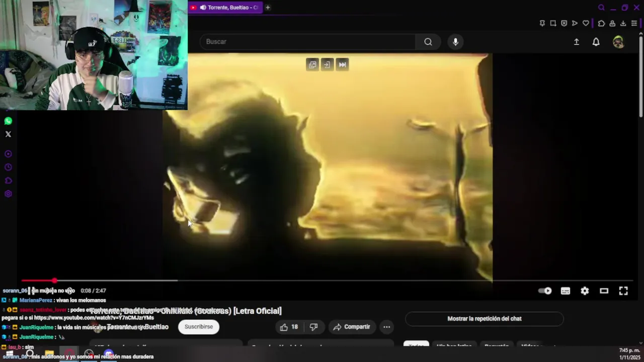Switch to theater mode

pos(604,291)
